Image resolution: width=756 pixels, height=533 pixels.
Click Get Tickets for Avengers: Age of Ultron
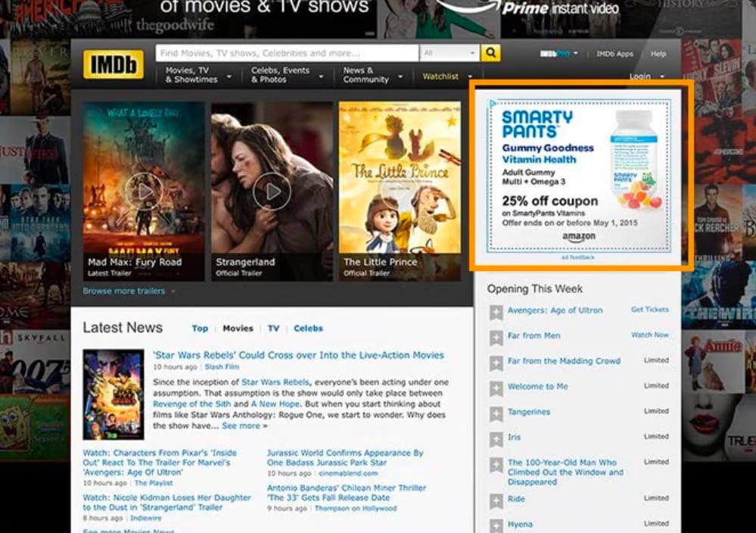(649, 309)
